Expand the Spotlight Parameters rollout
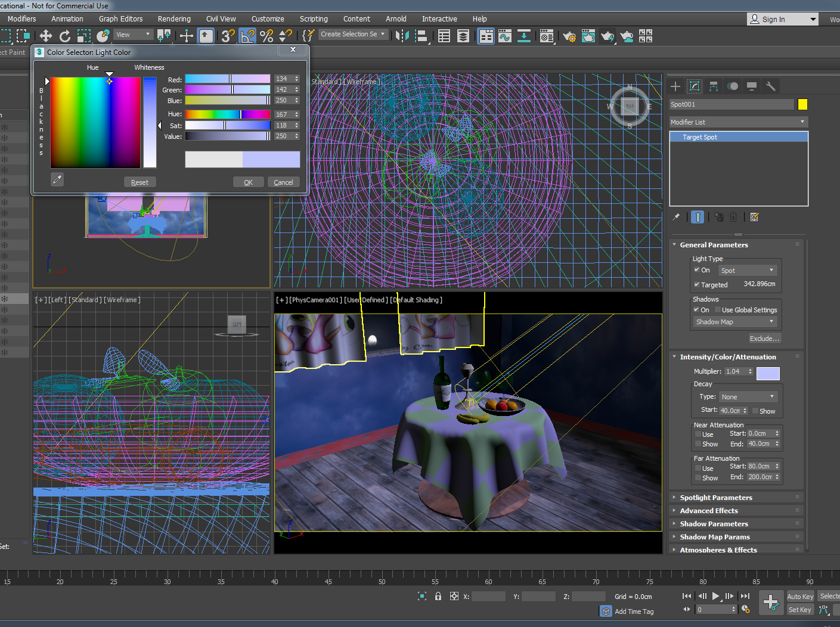Screen dimensions: 840x627 [716, 498]
